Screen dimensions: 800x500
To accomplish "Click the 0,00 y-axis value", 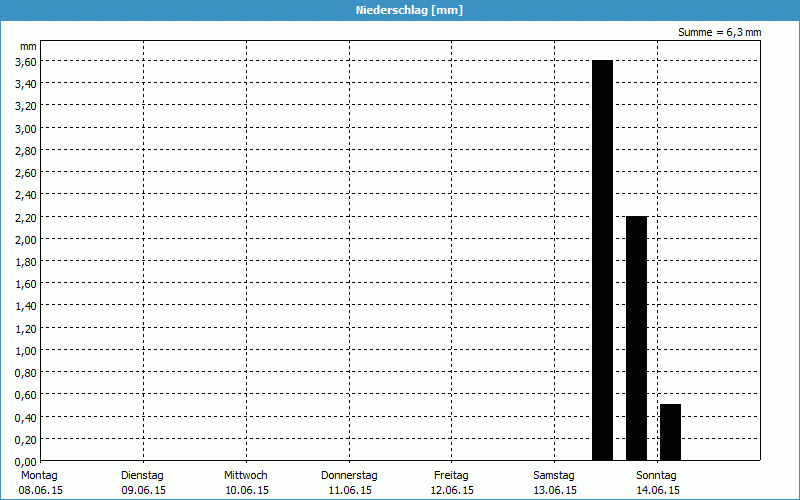I will [26, 462].
